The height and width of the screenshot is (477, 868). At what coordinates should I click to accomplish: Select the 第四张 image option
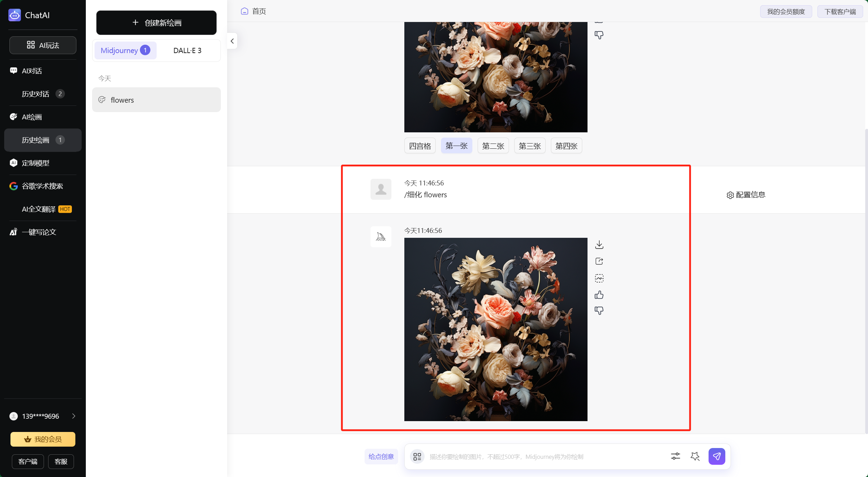coord(566,146)
